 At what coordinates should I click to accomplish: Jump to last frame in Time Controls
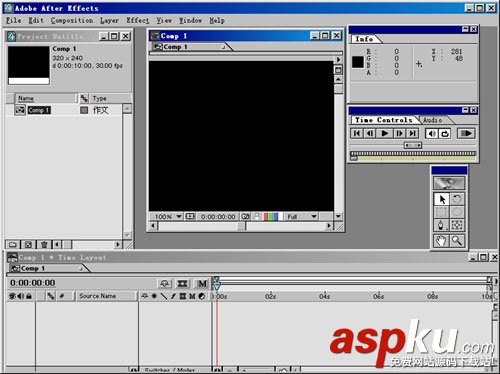click(x=412, y=133)
